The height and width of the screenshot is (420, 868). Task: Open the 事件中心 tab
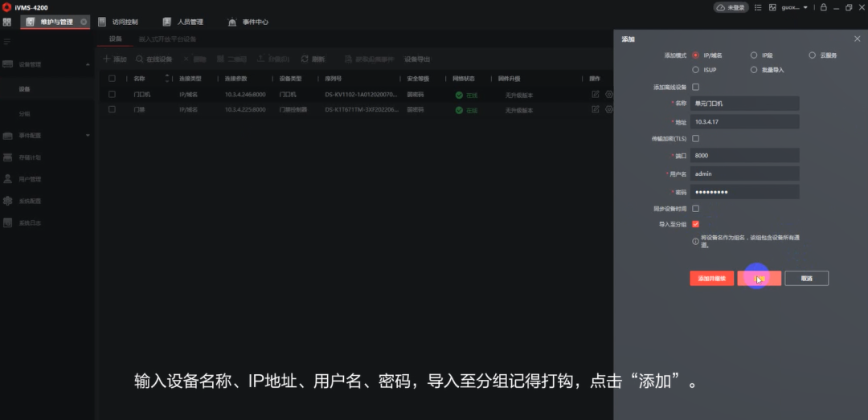tap(249, 22)
